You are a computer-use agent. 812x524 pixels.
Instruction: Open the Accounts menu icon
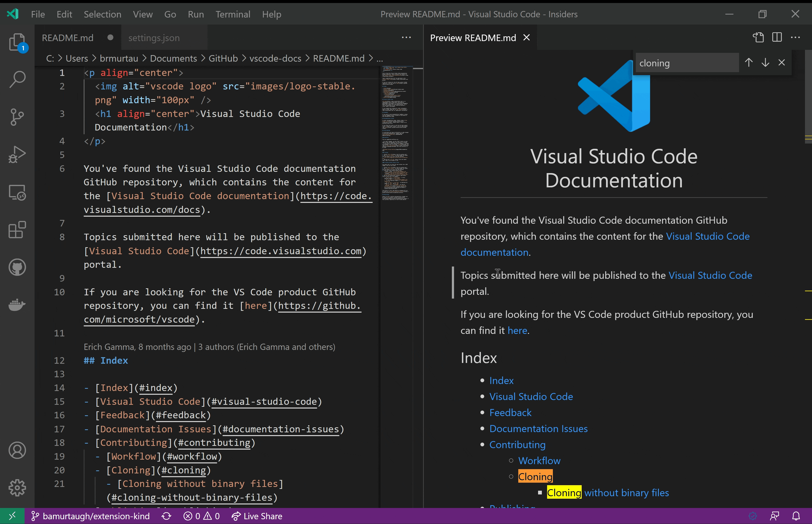(x=17, y=450)
